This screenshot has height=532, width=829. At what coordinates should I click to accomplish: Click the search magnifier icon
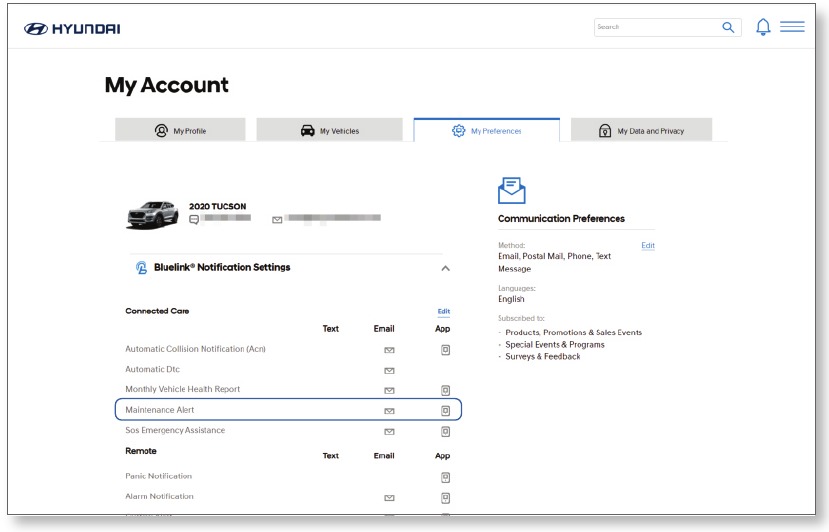pyautogui.click(x=728, y=27)
